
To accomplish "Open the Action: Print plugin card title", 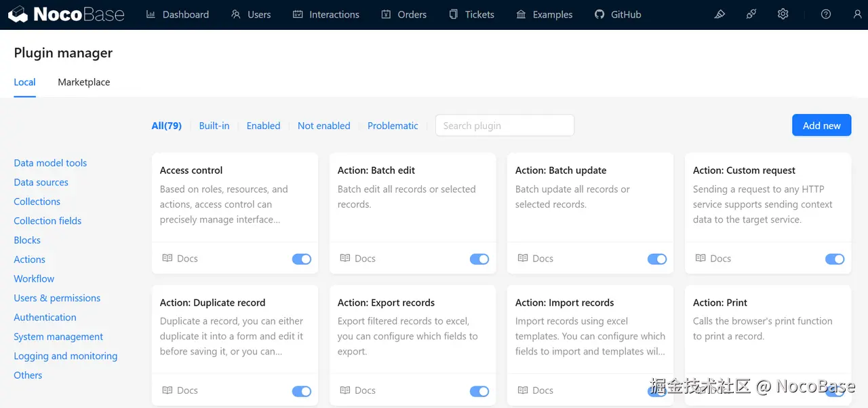I will click(720, 303).
